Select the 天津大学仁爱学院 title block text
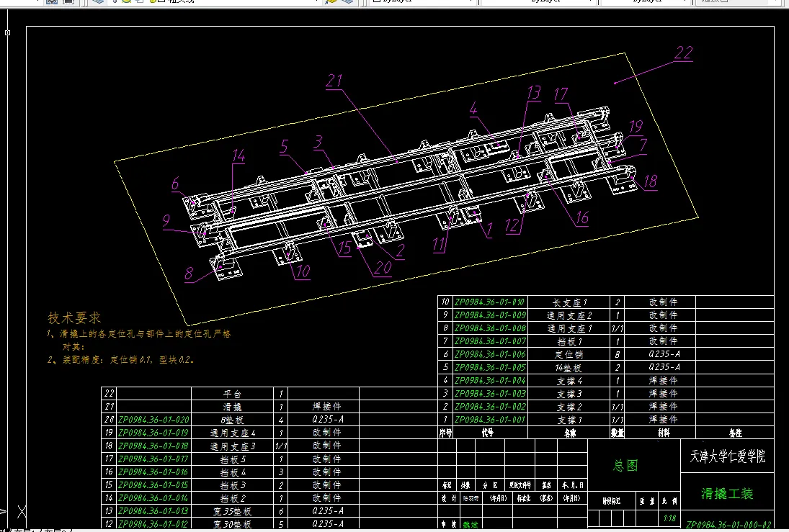The width and height of the screenshot is (789, 532). point(727,456)
